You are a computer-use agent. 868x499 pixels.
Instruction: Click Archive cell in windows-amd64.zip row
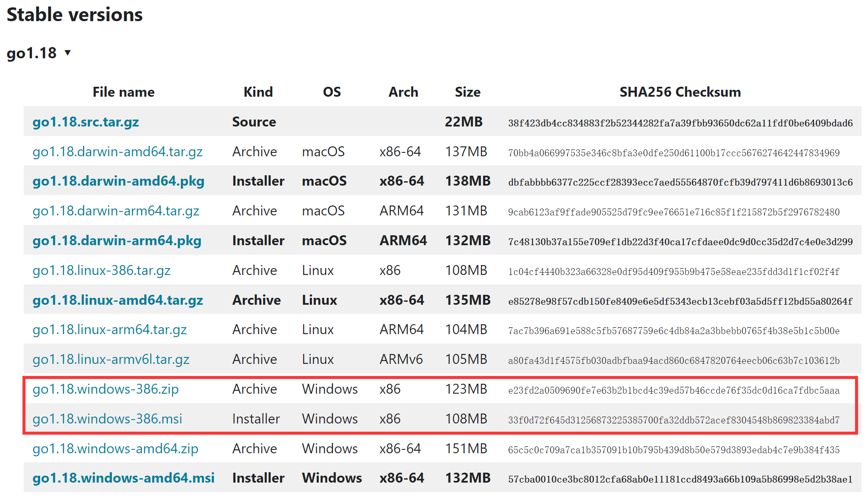[x=254, y=448]
